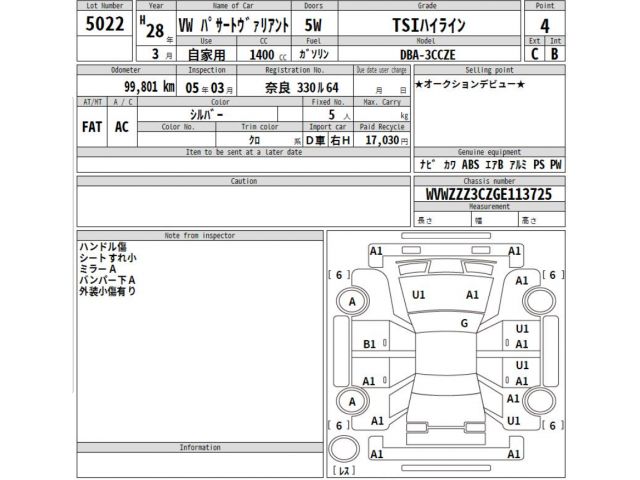Click selling point "★オークションデビュー★"
Viewport: 640px width, 480px height.
(x=469, y=84)
